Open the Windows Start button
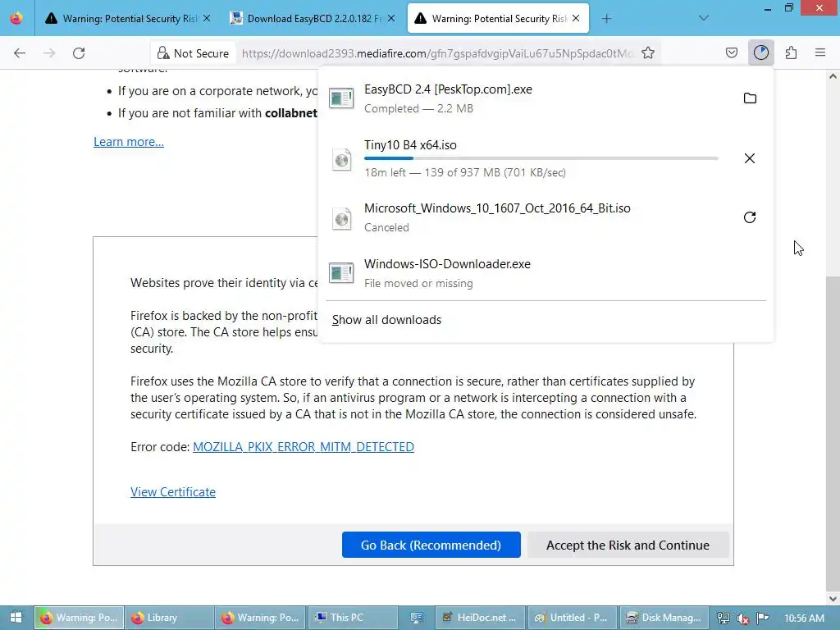This screenshot has width=840, height=630. (16, 618)
